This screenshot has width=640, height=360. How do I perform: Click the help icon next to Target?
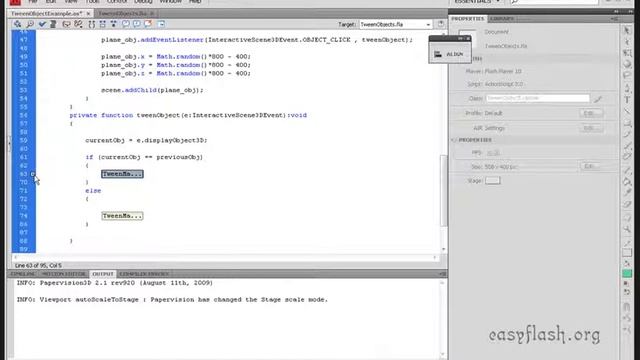tap(441, 24)
